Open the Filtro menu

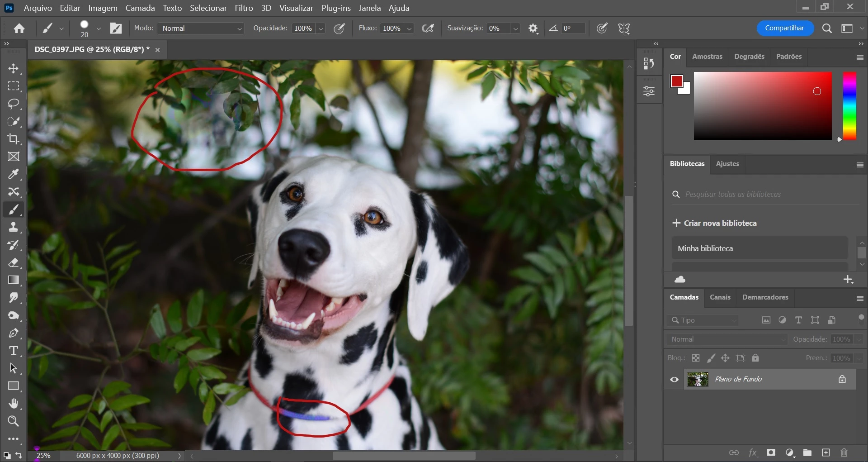point(244,8)
